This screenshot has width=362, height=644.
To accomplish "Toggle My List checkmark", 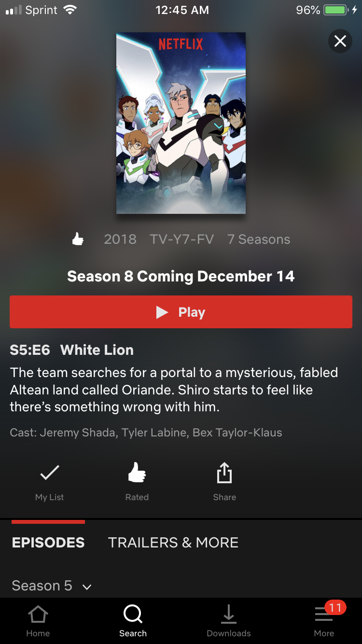I will click(50, 473).
